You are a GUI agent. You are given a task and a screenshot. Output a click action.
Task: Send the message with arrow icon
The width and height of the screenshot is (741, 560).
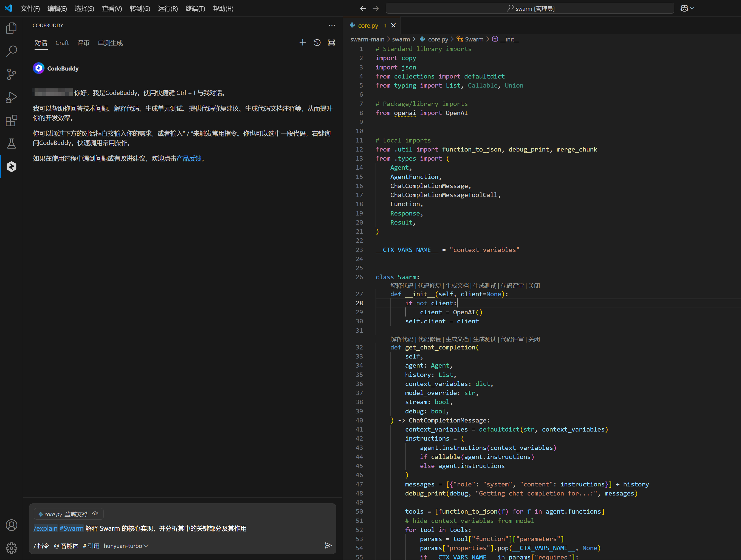coord(328,545)
